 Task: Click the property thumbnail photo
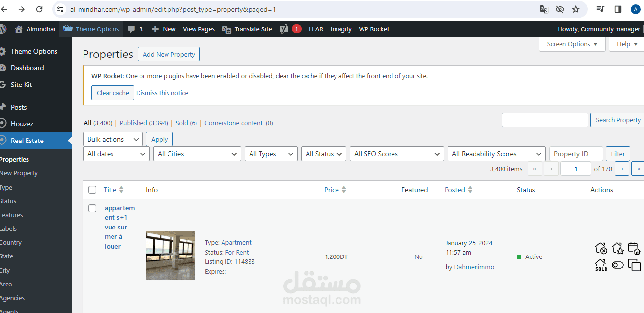[x=170, y=256]
